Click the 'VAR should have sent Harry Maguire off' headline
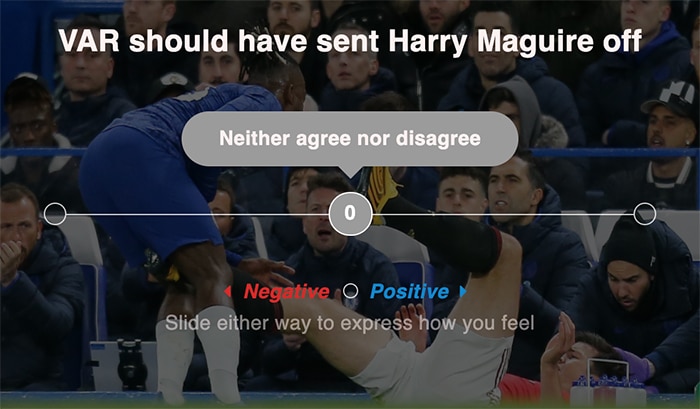The height and width of the screenshot is (409, 700). click(x=350, y=42)
